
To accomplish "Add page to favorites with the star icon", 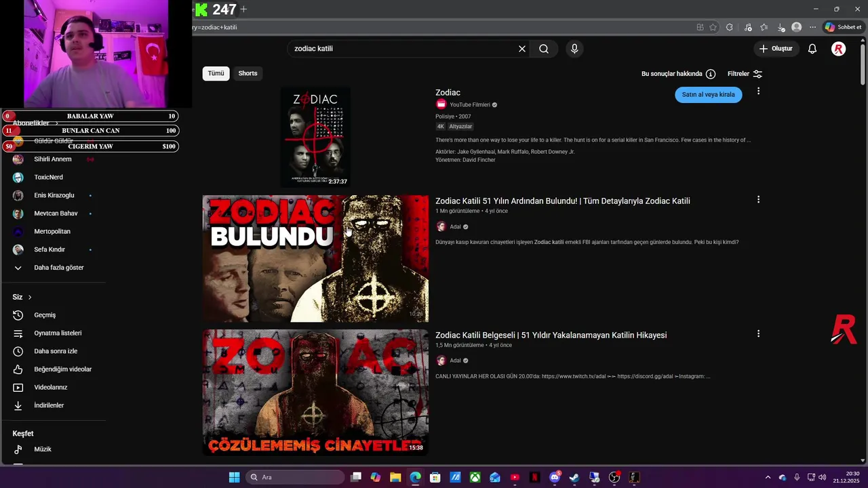I will pyautogui.click(x=713, y=27).
